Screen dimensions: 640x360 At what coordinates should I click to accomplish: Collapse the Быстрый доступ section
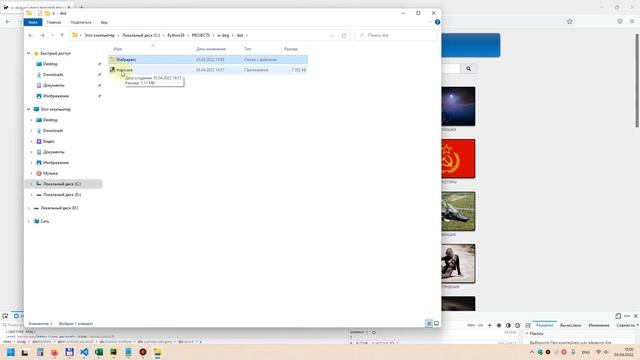(x=29, y=53)
